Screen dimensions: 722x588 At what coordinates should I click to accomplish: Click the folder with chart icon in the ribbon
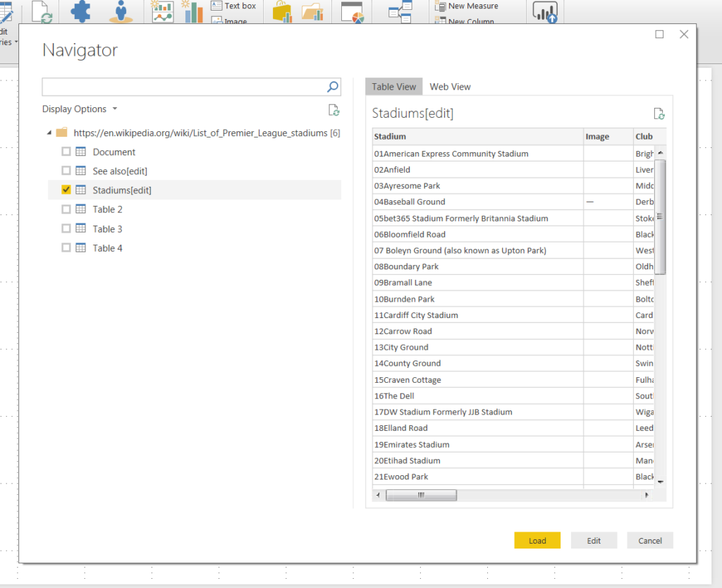(x=312, y=11)
